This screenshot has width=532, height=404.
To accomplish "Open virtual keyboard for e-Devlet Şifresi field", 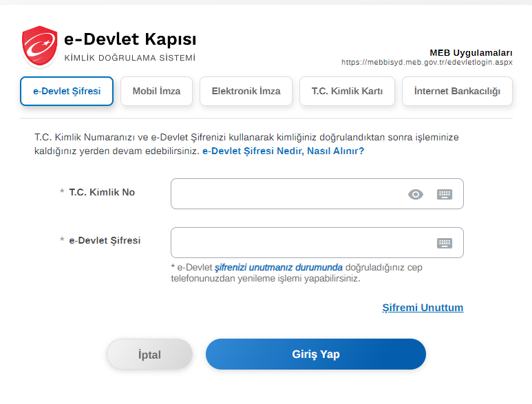I will (x=445, y=243).
